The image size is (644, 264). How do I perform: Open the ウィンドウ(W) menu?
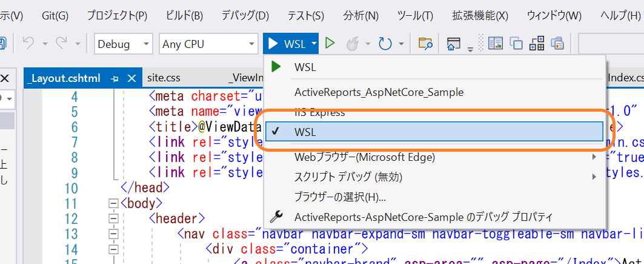554,16
